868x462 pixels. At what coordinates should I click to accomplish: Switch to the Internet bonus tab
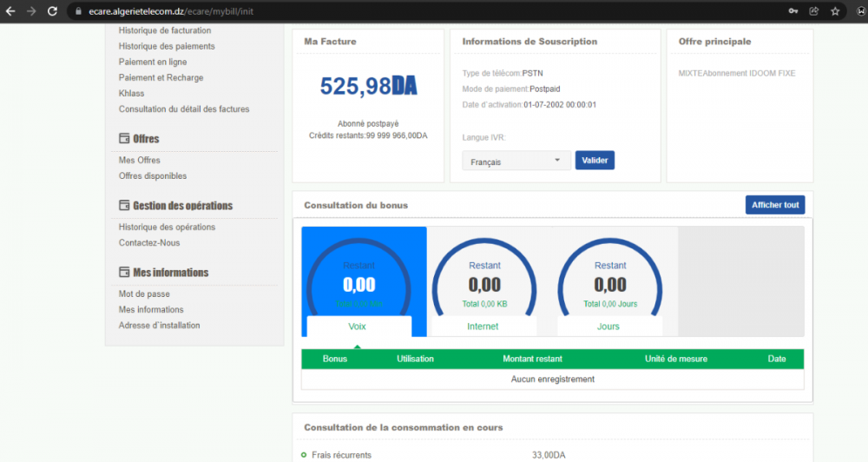(483, 327)
